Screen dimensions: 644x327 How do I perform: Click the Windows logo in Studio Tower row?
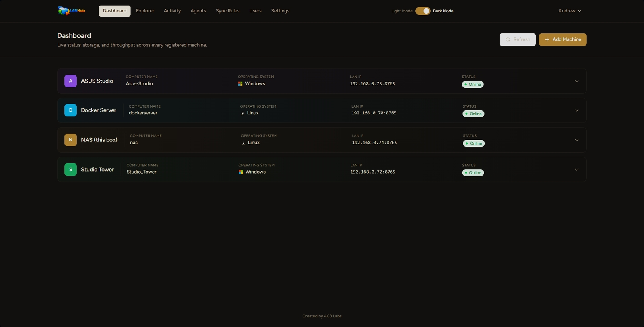coord(241,172)
